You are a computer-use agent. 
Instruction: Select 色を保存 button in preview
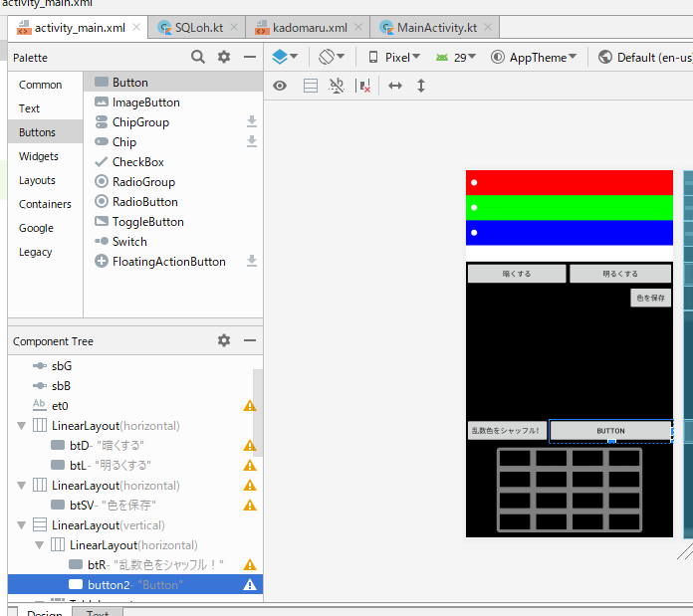650,298
